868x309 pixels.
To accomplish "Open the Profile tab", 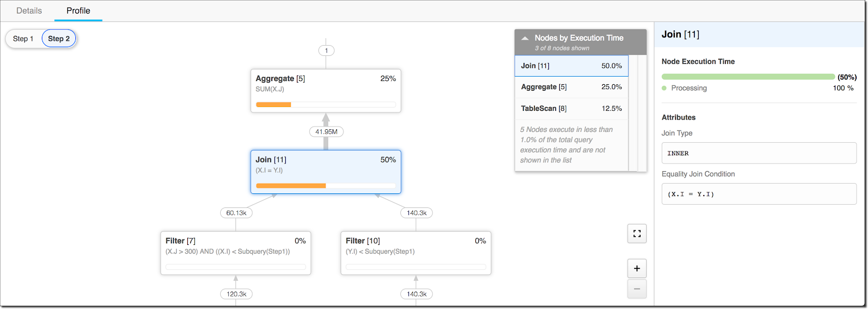I will (x=78, y=11).
